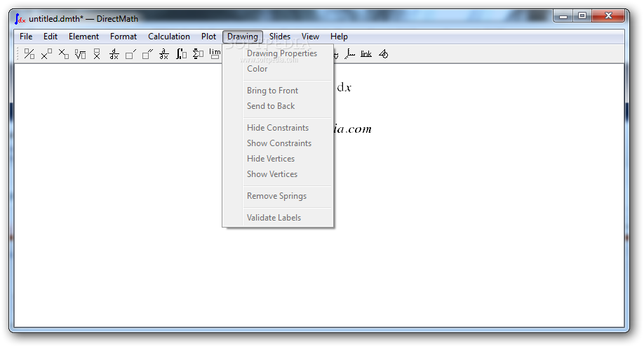644x347 pixels.
Task: Click the DirectMath app icon in title bar
Action: pos(20,19)
